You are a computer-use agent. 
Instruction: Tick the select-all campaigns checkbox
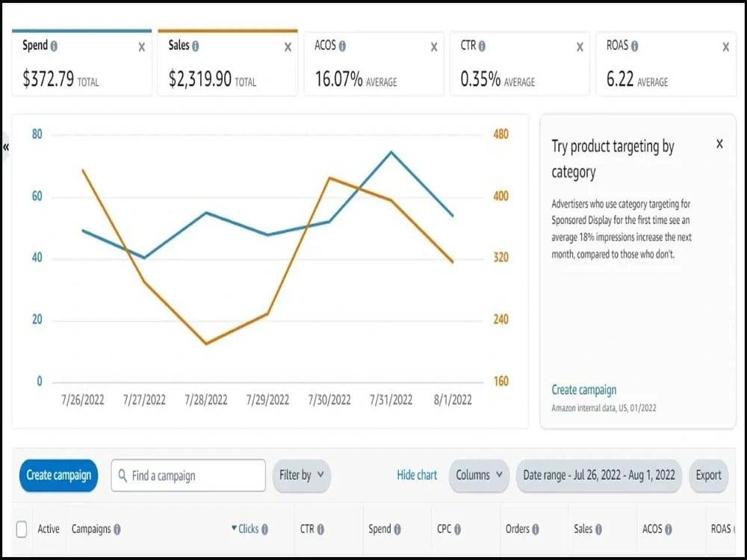pos(22,529)
